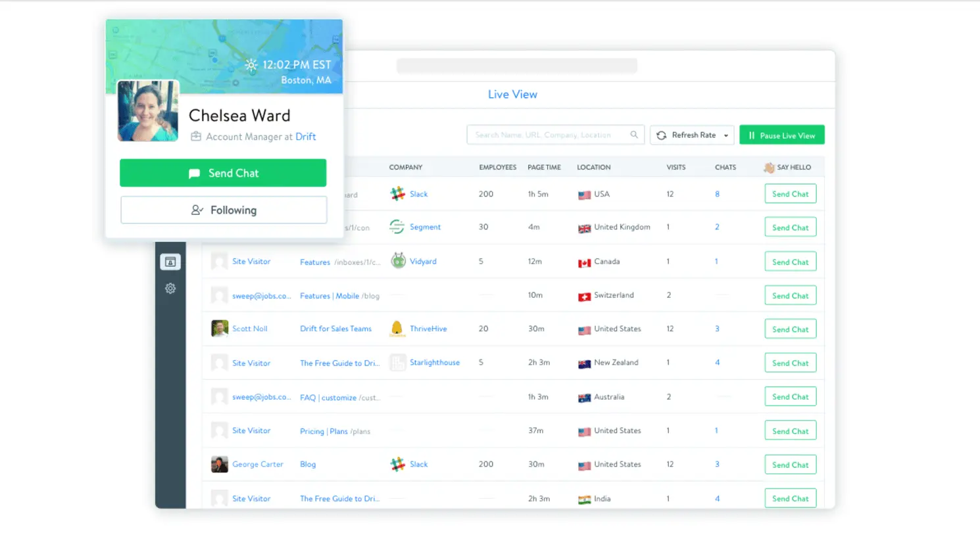The width and height of the screenshot is (980, 535).
Task: Click George Carter's avatar photo
Action: 220,464
